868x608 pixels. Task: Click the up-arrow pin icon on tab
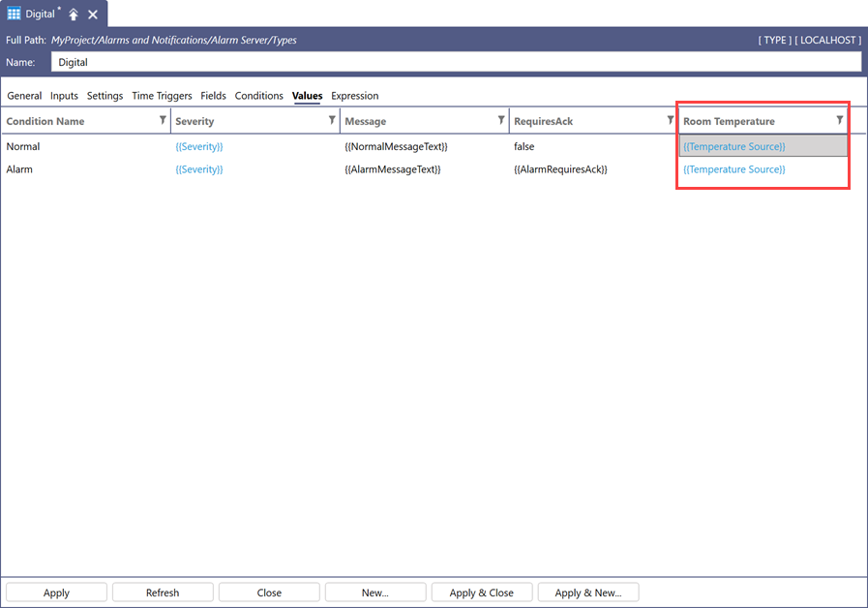[x=74, y=15]
